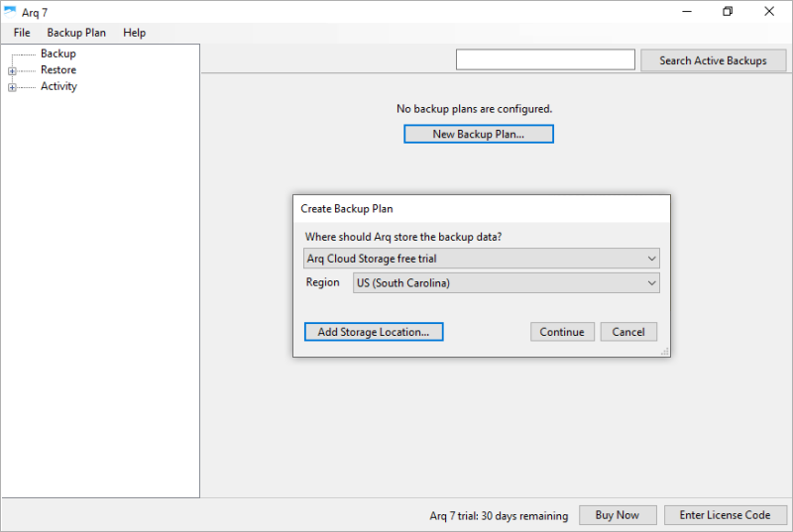The image size is (793, 532).
Task: Expand the Restore tree node
Action: tap(12, 71)
